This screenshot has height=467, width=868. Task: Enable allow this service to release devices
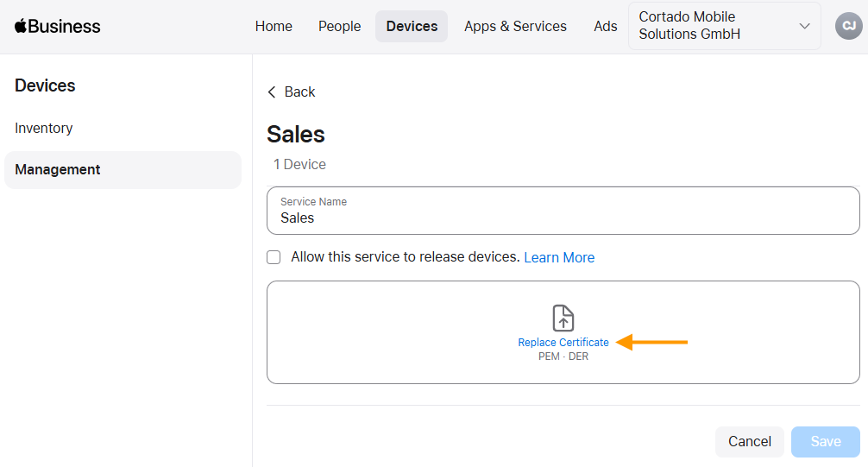274,257
